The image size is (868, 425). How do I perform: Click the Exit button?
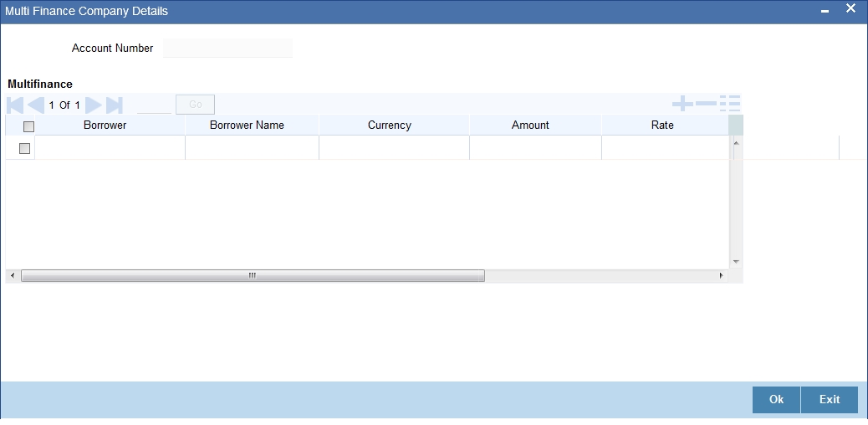tap(830, 400)
